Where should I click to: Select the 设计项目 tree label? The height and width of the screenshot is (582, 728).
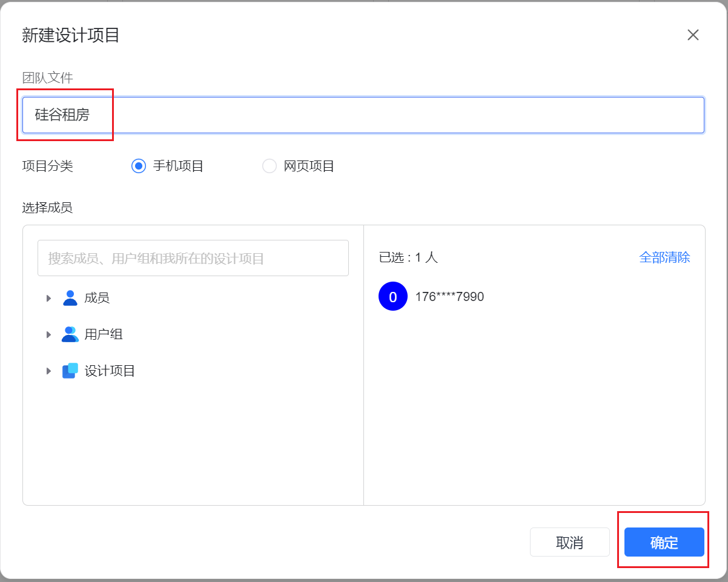pos(110,371)
